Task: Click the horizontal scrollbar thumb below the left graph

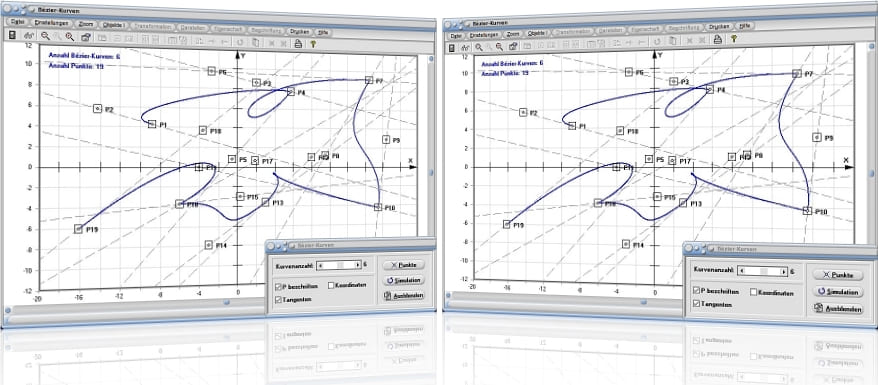Action: (226, 303)
